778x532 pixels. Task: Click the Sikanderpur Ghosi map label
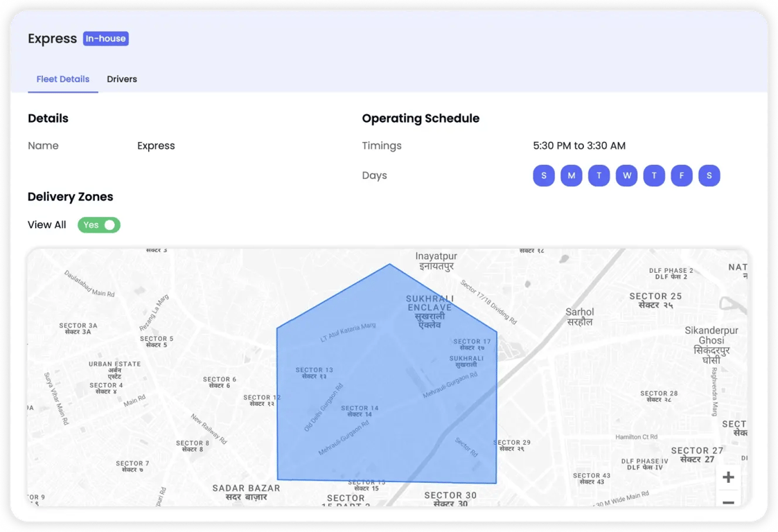coord(711,345)
